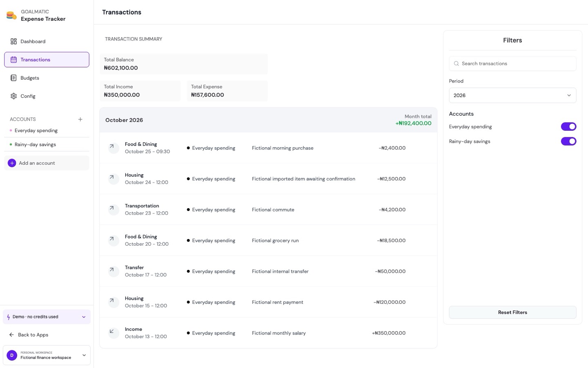This screenshot has height=368, width=588.
Task: Toggle Everyday spending account filter
Action: coord(568,127)
